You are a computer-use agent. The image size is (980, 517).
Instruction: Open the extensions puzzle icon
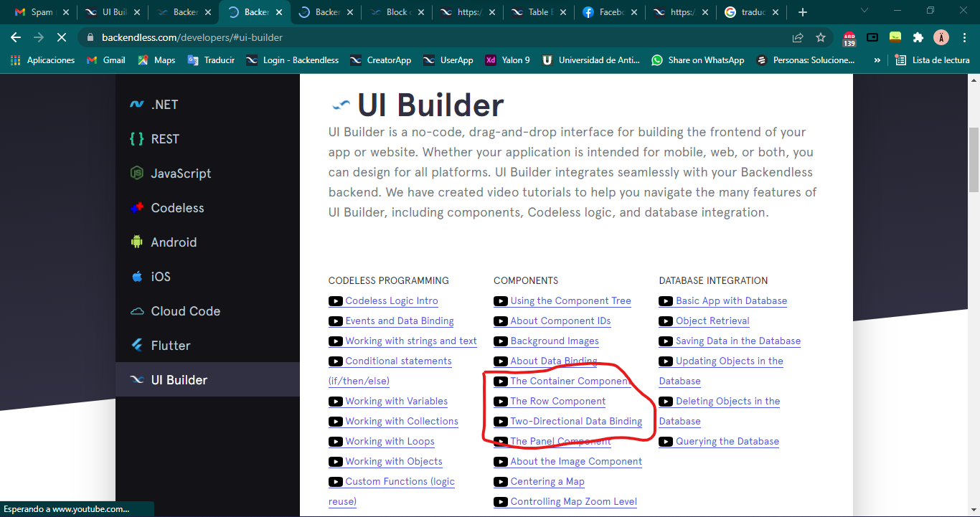(x=918, y=37)
